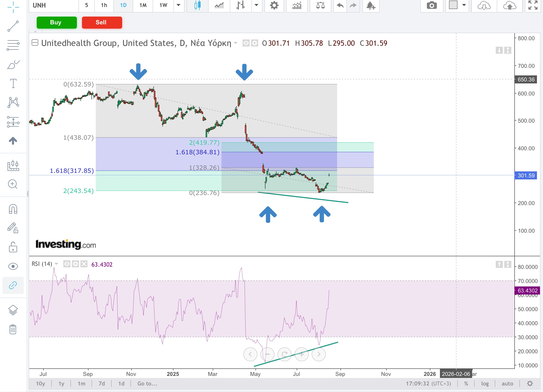
Task: Open the chart measure icon in sidebar
Action: [x=13, y=165]
